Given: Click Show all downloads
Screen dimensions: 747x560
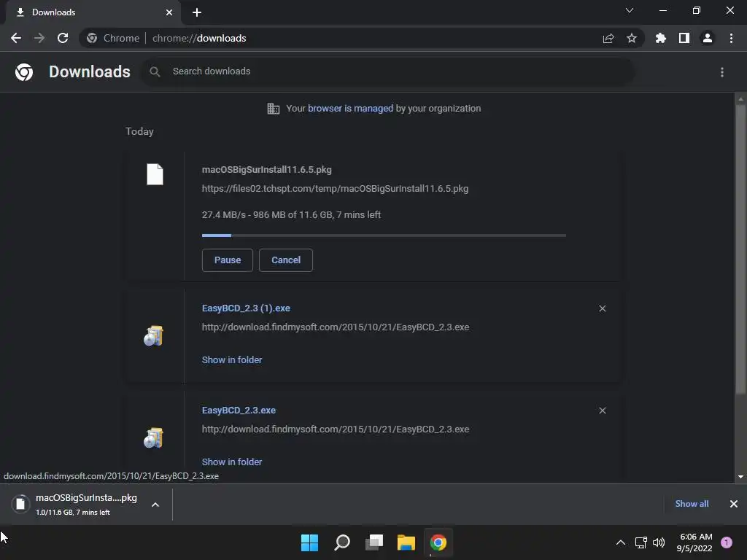Looking at the screenshot, I should pyautogui.click(x=692, y=504).
